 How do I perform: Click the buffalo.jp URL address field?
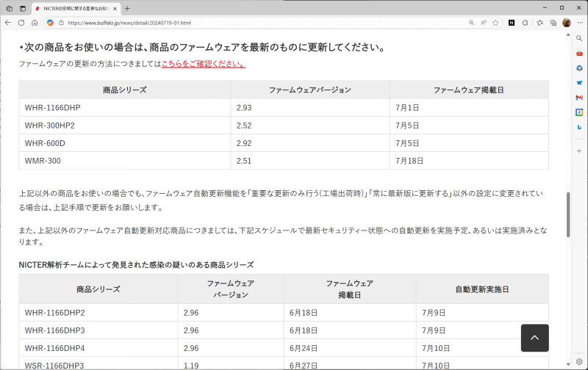pyautogui.click(x=262, y=23)
